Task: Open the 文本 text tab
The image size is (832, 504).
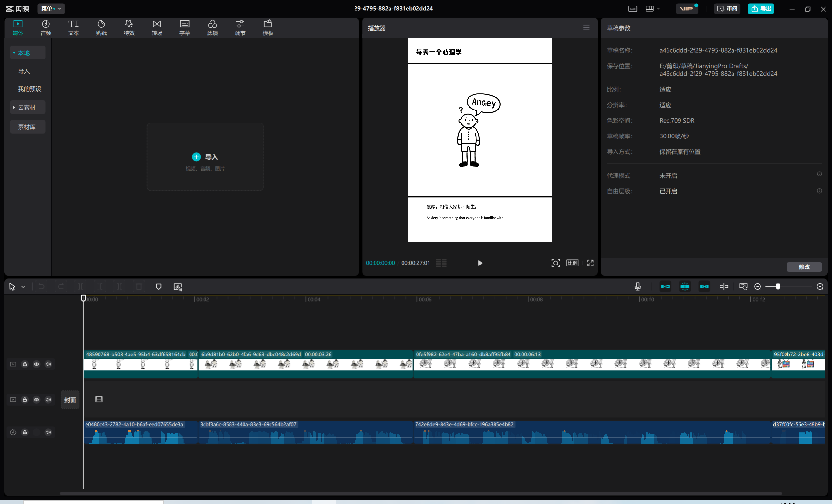Action: click(73, 28)
